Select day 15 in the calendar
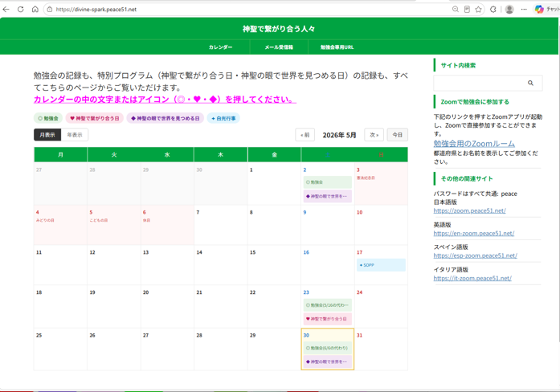Viewport: 560px width, 392px height. [274, 265]
